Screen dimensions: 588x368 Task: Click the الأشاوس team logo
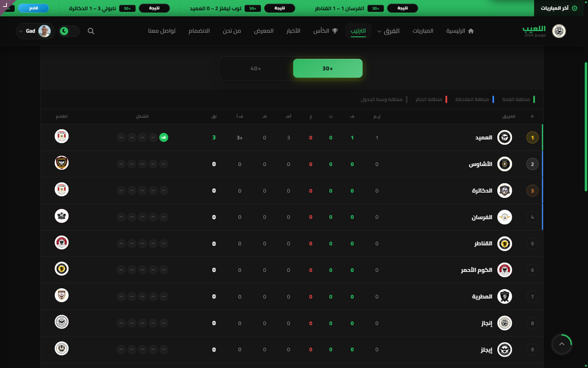coord(504,164)
